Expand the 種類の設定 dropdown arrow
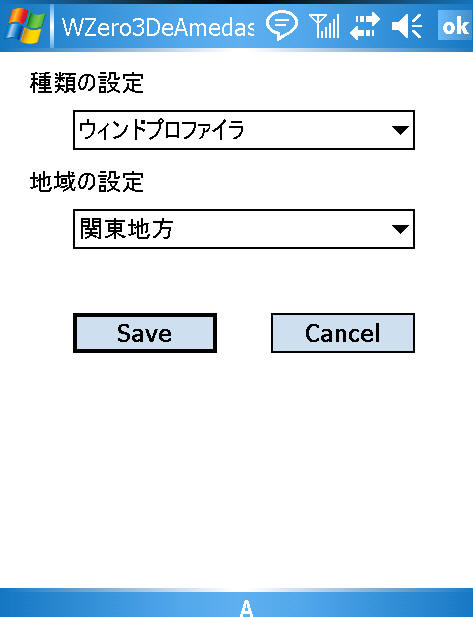Viewport: 473px width, 617px height. pyautogui.click(x=400, y=130)
